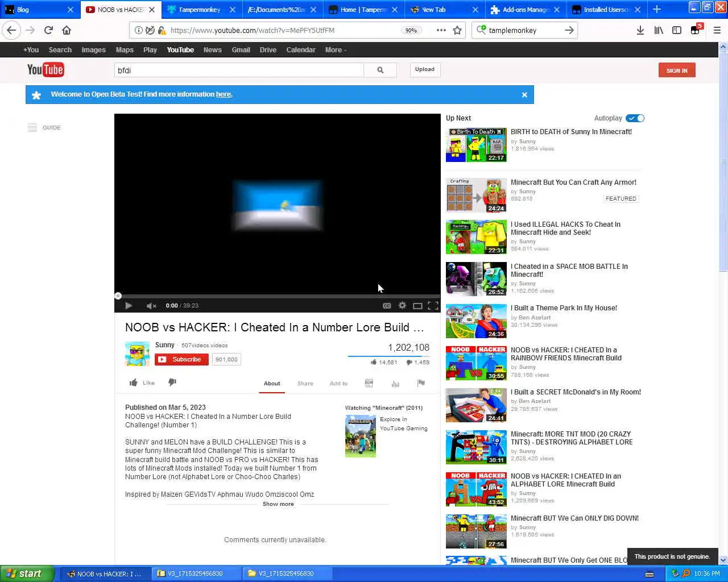Switch to the Blog browser tab

pyautogui.click(x=39, y=10)
